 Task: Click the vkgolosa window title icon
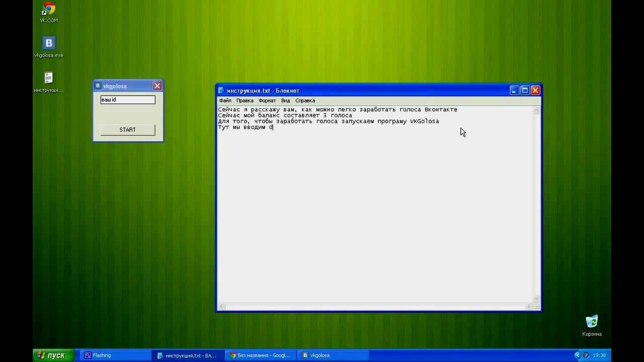tap(98, 86)
